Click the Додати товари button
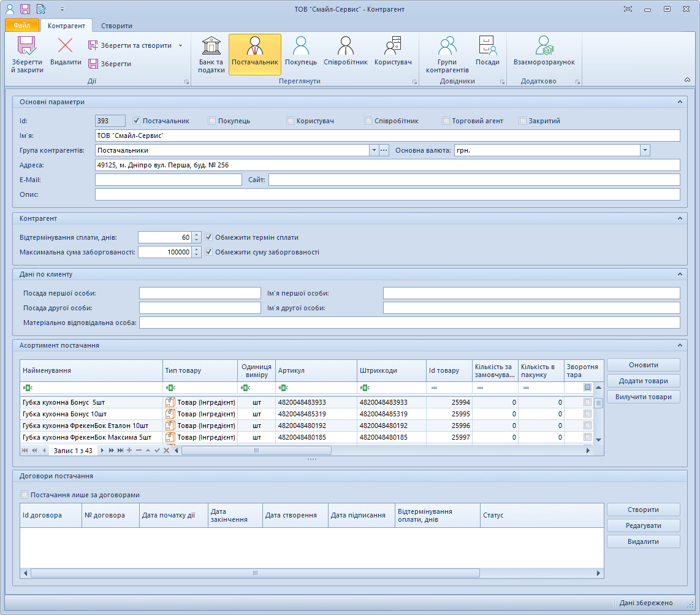This screenshot has width=700, height=615. point(643,381)
